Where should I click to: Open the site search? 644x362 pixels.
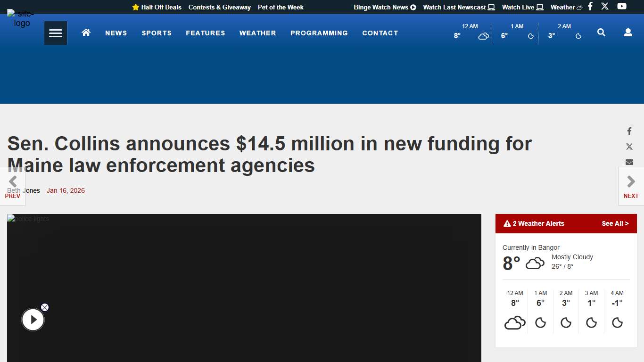tap(601, 33)
